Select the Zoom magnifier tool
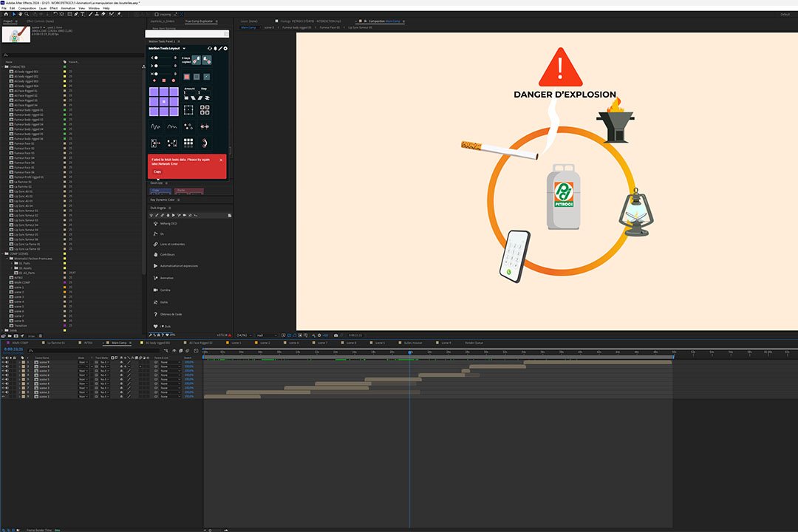The width and height of the screenshot is (798, 532). 27,14
